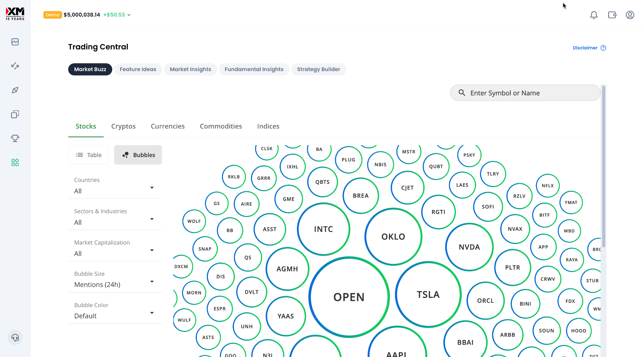The image size is (644, 357).
Task: Select the SNAP stock bubble
Action: (205, 249)
